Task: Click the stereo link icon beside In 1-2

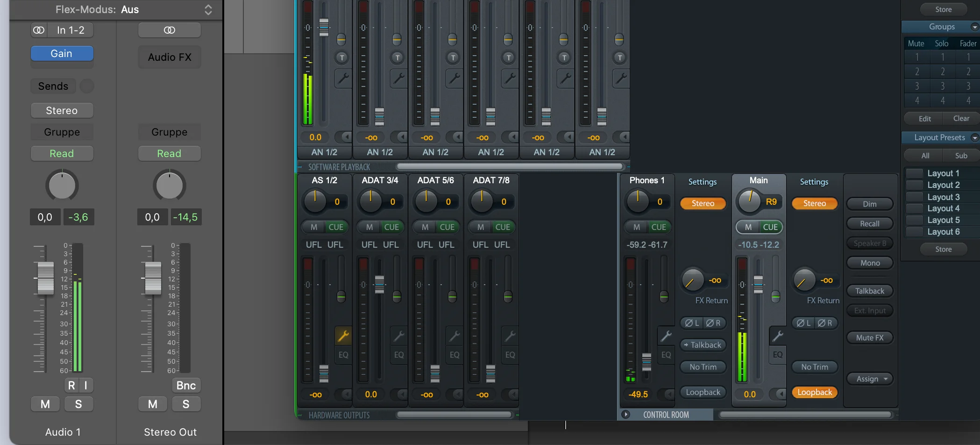Action: [39, 30]
